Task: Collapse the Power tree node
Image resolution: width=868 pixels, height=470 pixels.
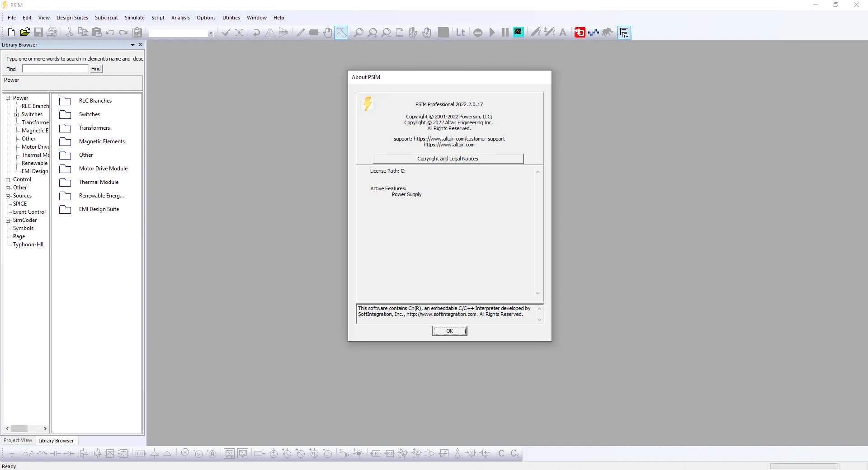Action: (8, 98)
